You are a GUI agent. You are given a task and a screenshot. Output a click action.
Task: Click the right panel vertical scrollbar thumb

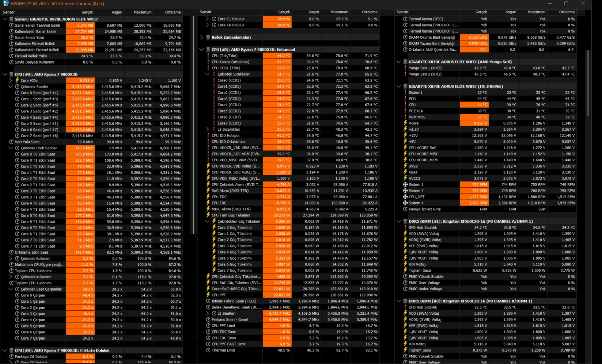[588, 83]
